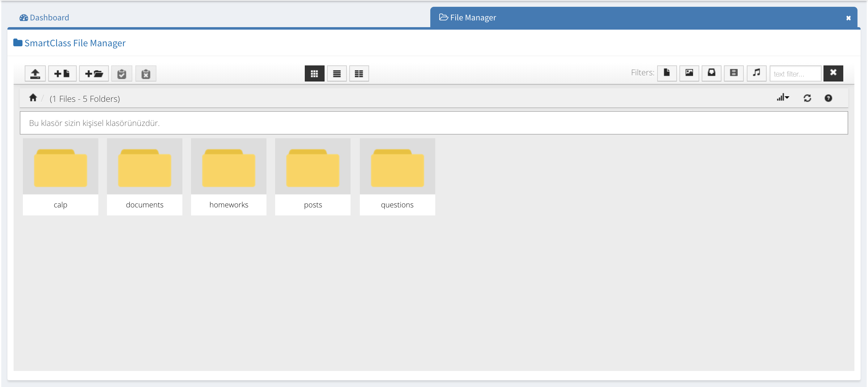Go to home folder in breadcrumb
Viewport: 868px width, 387px height.
(33, 98)
